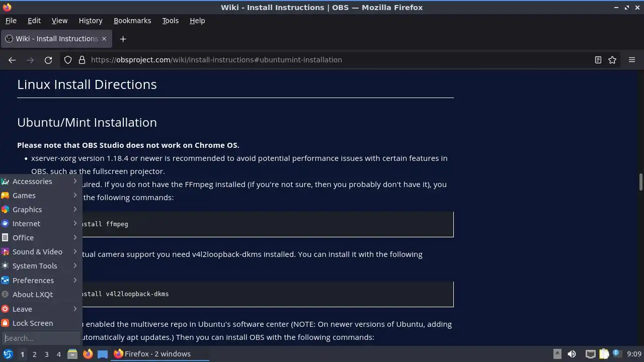Viewport: 644px width, 362px height.
Task: Click the page vertical scrollbar thumb
Action: (x=641, y=182)
